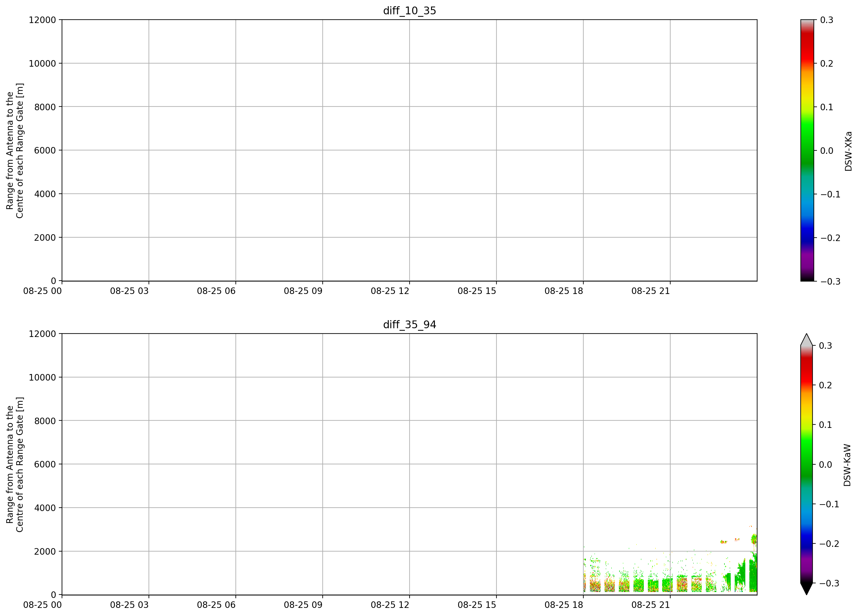859x616 pixels.
Task: Click the 8000 y-tick on diff_35_94 plot
Action: [x=45, y=421]
